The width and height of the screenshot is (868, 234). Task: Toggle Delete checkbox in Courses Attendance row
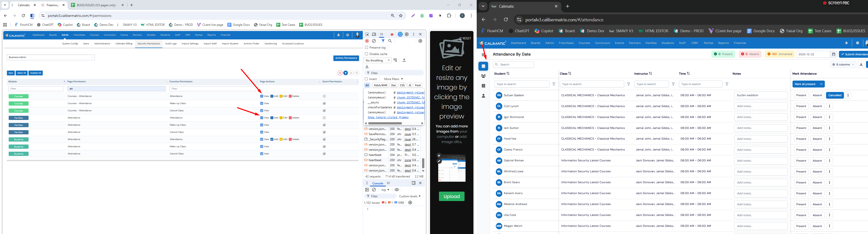click(x=290, y=96)
